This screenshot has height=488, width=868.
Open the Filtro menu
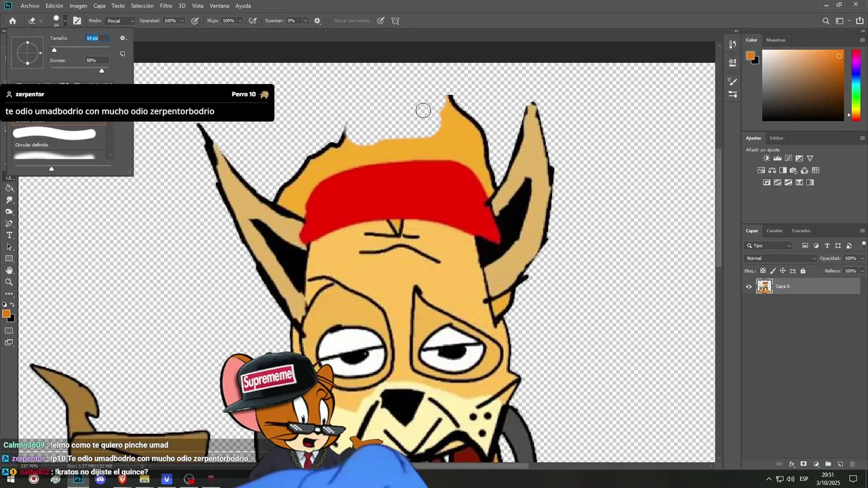(166, 5)
